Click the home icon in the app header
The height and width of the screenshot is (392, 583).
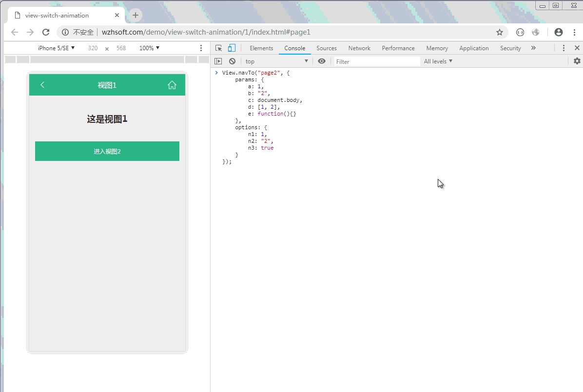click(x=172, y=85)
